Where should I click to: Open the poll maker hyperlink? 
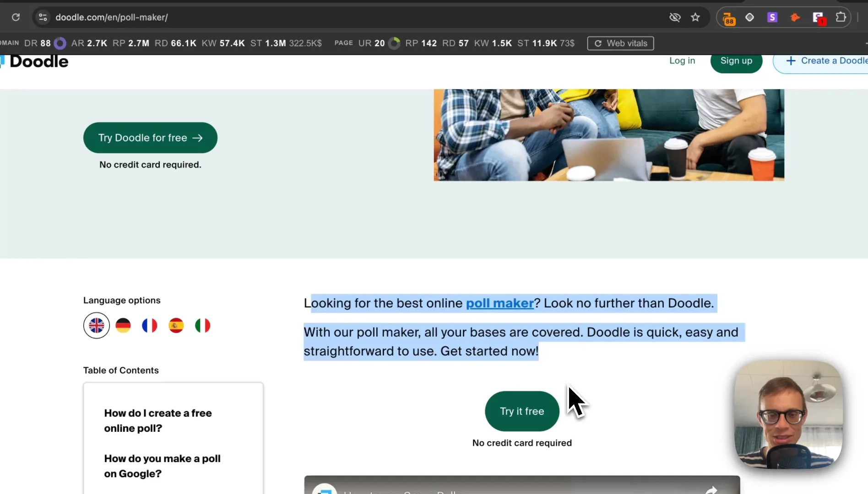click(x=500, y=303)
